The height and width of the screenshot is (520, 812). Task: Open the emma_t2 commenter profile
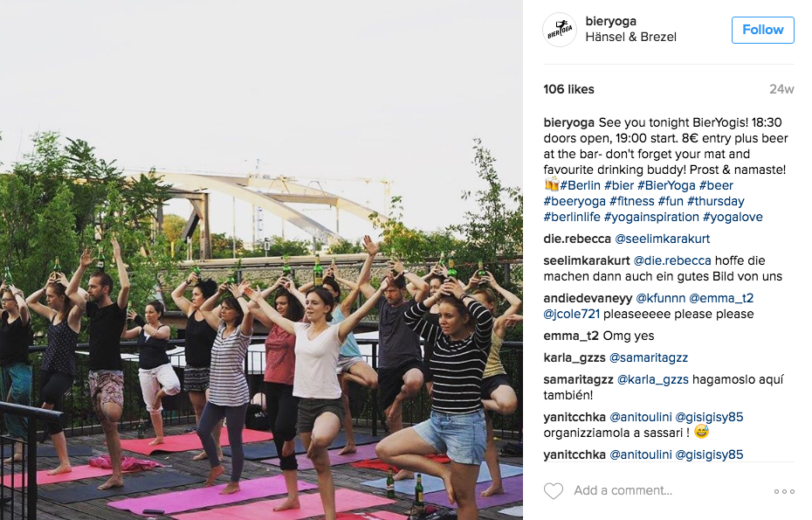coord(571,336)
